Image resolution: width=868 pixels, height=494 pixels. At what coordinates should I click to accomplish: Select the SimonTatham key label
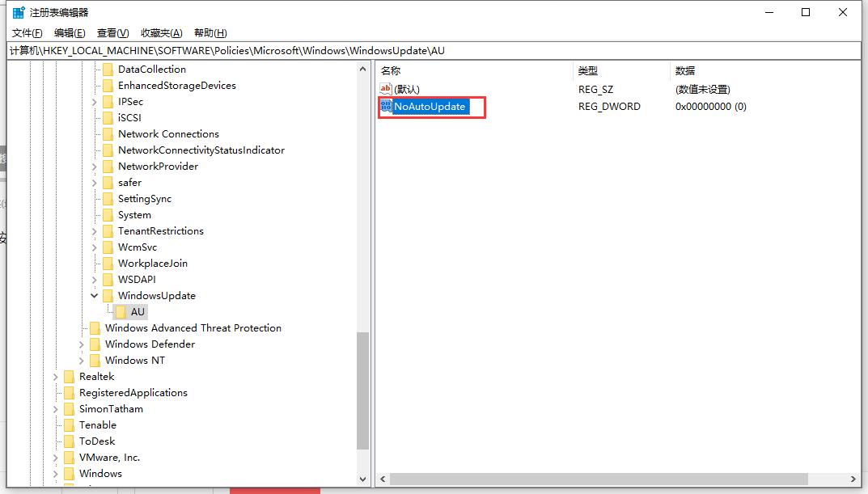[112, 409]
